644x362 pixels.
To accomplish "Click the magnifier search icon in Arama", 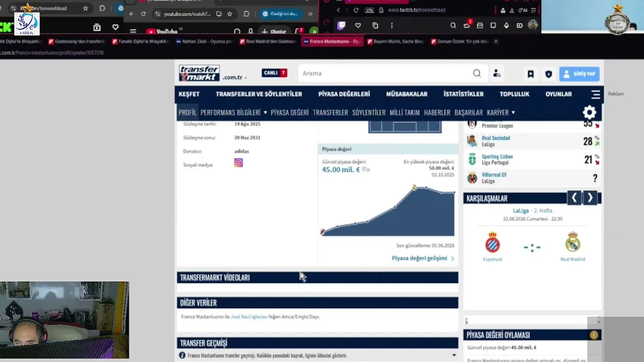I will click(x=476, y=73).
